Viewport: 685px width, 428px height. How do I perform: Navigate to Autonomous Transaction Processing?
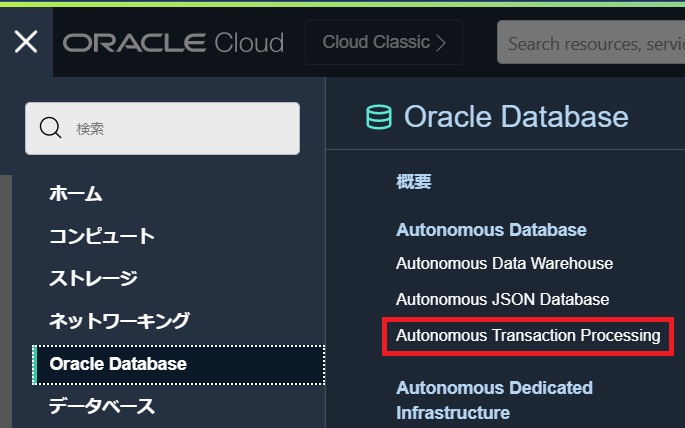tap(528, 335)
